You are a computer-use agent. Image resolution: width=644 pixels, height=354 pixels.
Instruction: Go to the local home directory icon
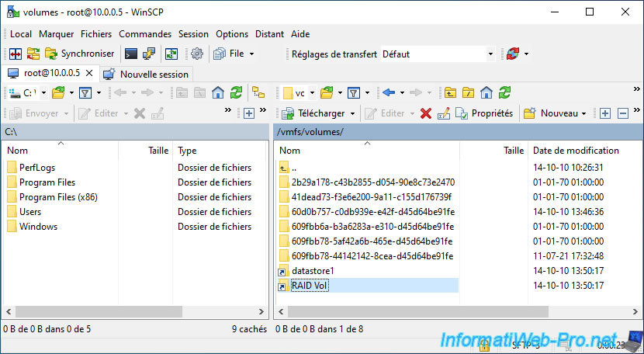[x=218, y=93]
